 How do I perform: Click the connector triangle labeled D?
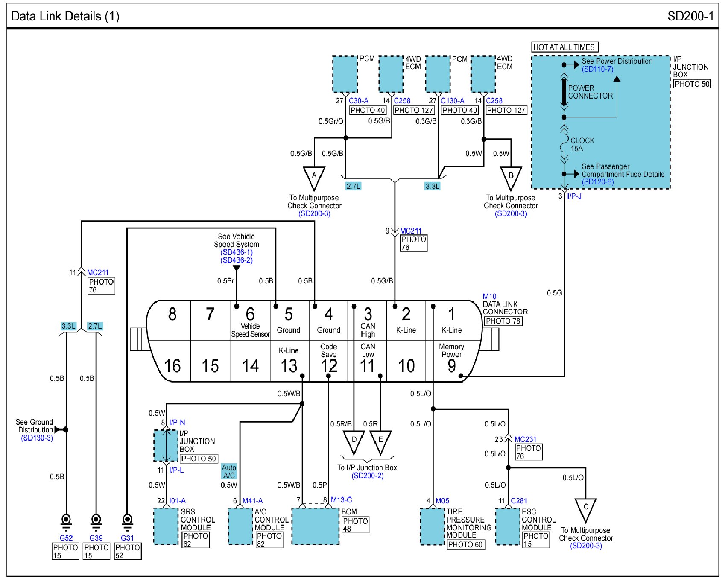click(x=354, y=441)
